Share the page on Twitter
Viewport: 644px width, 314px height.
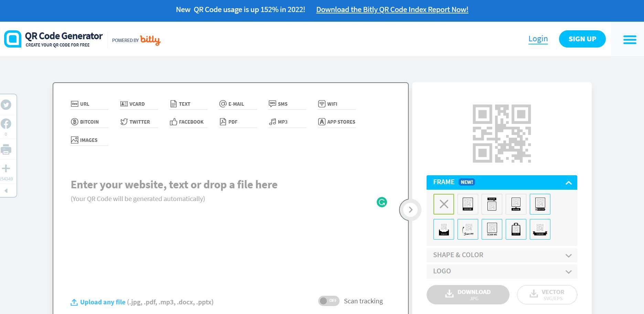[6, 105]
